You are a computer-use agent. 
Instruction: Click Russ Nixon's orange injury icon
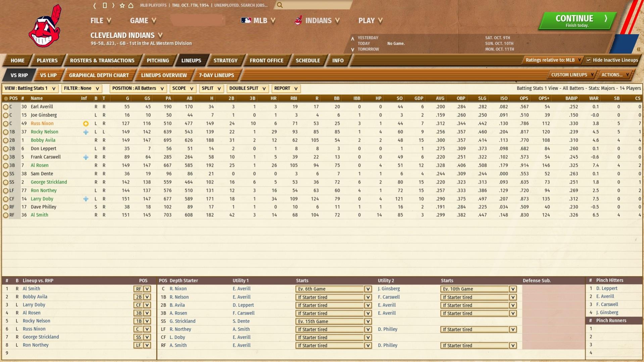point(86,124)
